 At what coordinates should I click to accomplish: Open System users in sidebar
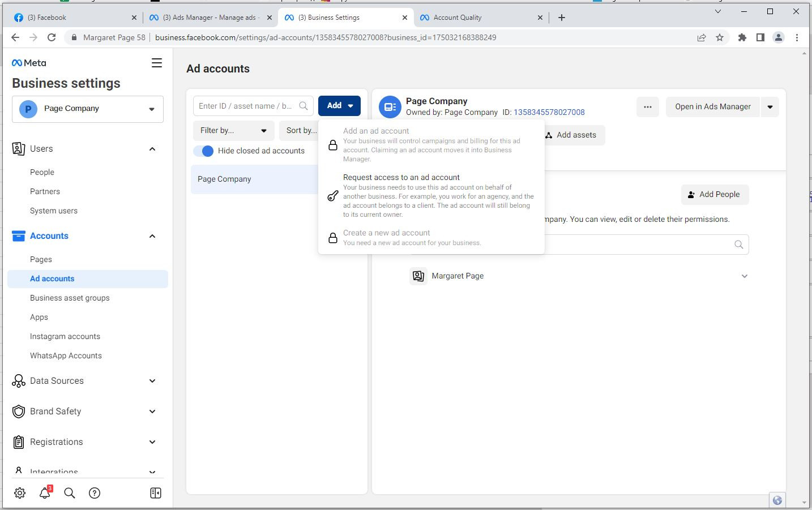tap(54, 211)
